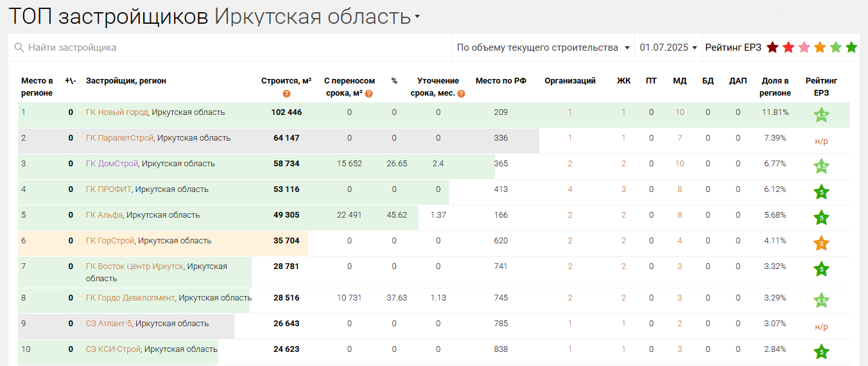Click the "Место по РФ" column header
This screenshot has width=868, height=366.
(x=501, y=81)
